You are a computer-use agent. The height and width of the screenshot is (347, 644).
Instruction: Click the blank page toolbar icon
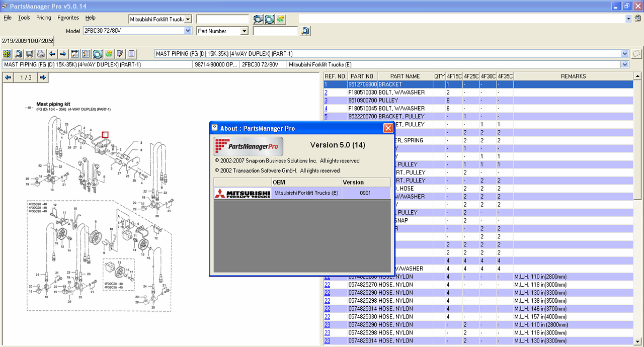131,54
